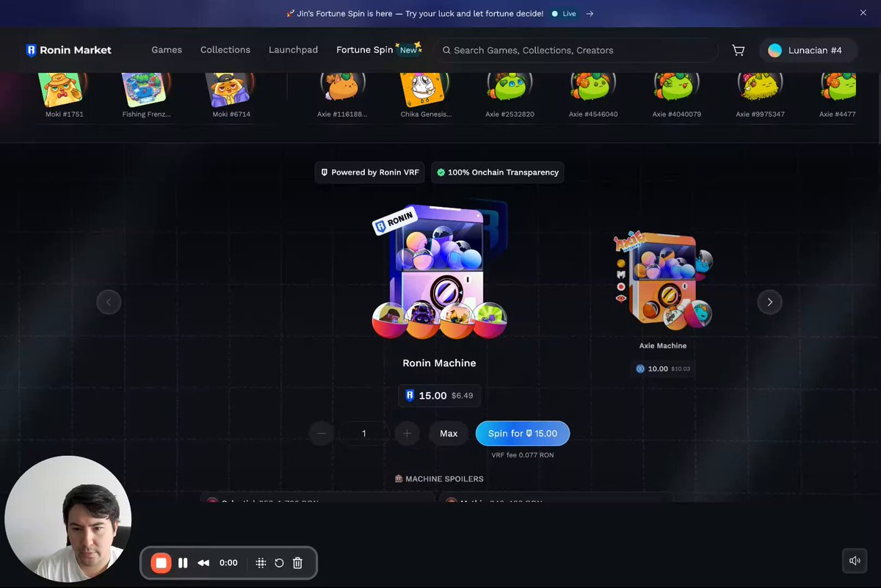
Task: Click the Ronin Machine 15.00 price tag
Action: click(x=439, y=396)
